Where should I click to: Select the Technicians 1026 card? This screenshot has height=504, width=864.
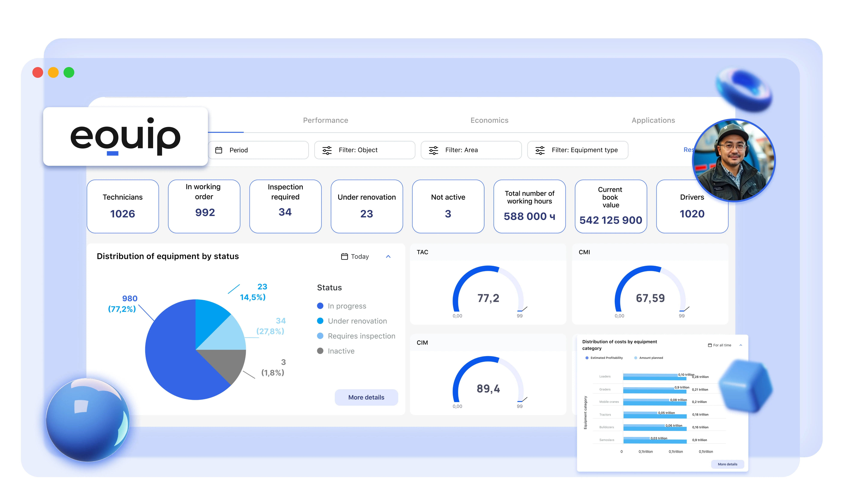(x=123, y=206)
